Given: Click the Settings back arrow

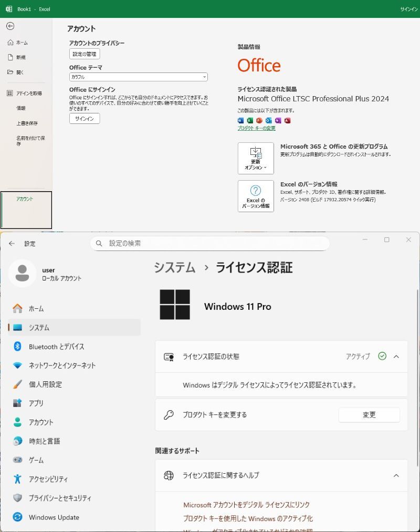Looking at the screenshot, I should click(12, 243).
